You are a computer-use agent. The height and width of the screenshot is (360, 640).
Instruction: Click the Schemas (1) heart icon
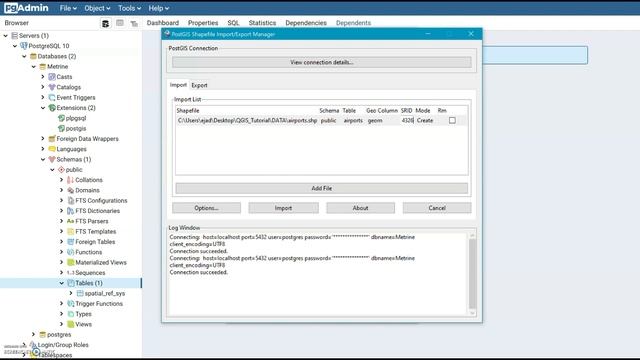click(52, 159)
